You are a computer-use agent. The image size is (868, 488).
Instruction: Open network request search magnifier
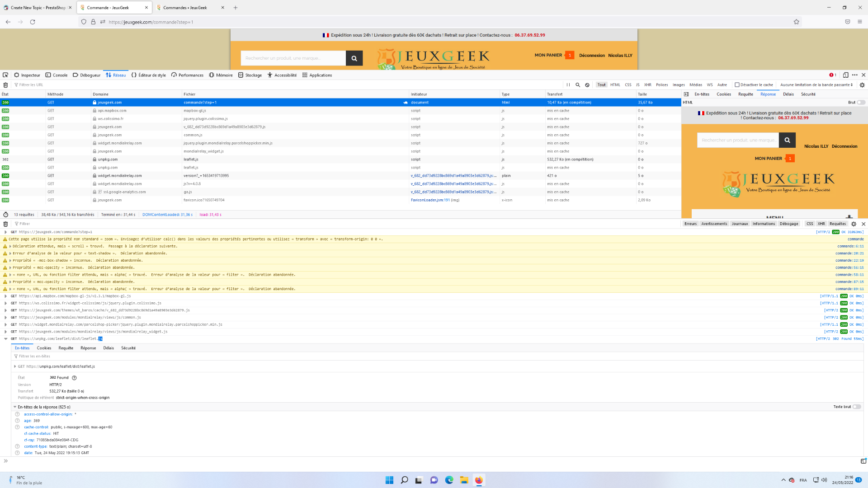tap(578, 85)
